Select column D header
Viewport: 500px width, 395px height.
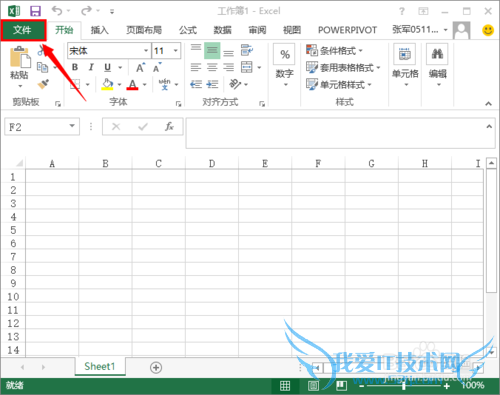coord(212,163)
